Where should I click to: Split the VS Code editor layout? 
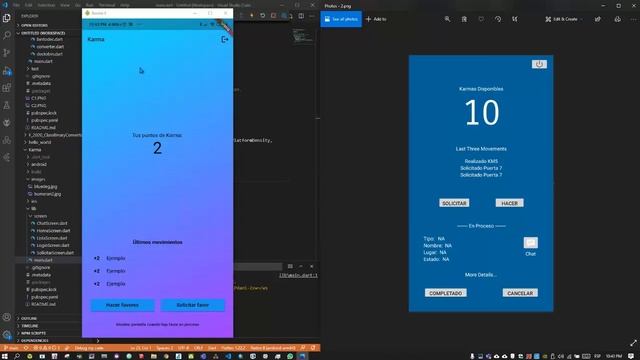[x=301, y=16]
